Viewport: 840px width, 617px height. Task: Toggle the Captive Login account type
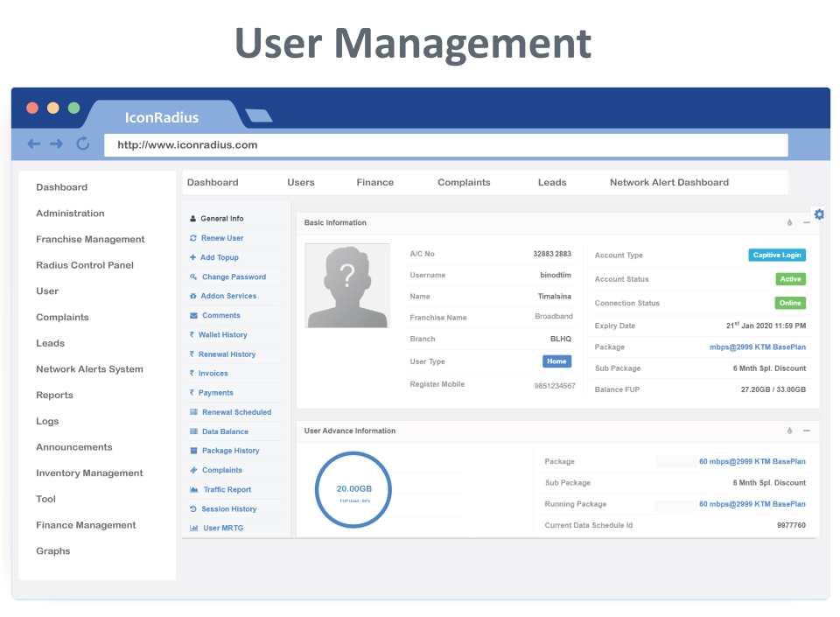[777, 255]
